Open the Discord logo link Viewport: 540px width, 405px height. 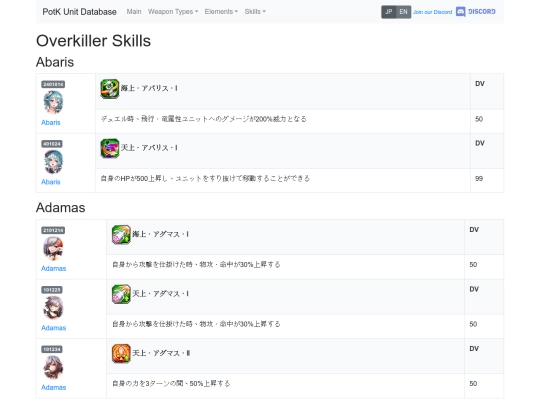pyautogui.click(x=476, y=12)
